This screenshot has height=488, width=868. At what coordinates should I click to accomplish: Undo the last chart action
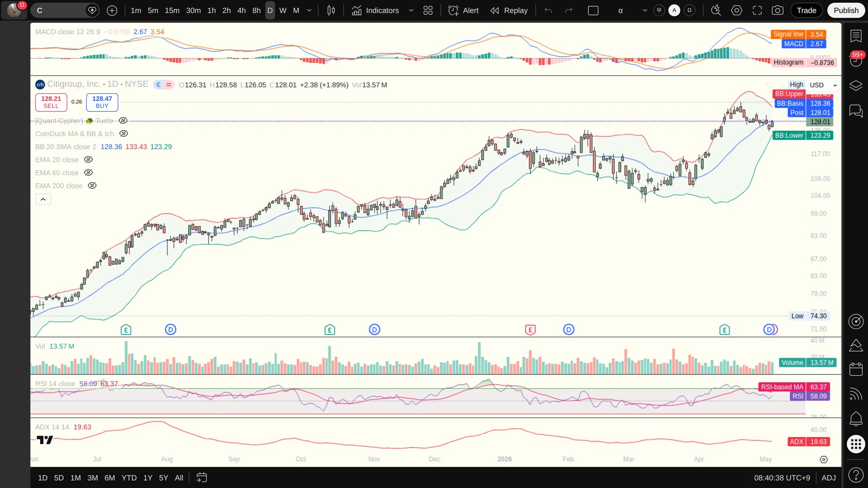pyautogui.click(x=548, y=10)
